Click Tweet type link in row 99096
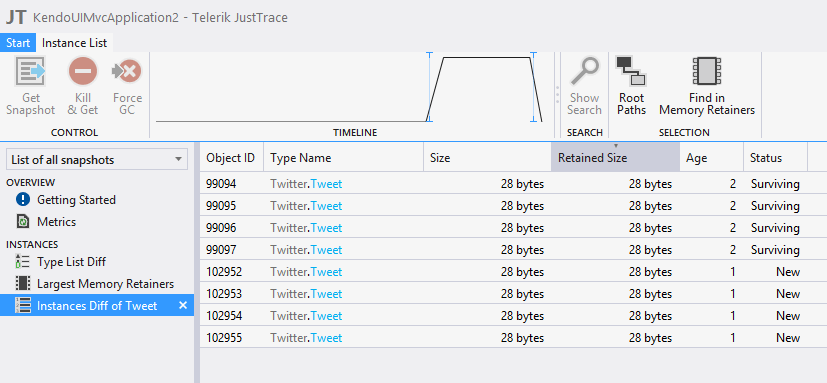 tap(326, 228)
